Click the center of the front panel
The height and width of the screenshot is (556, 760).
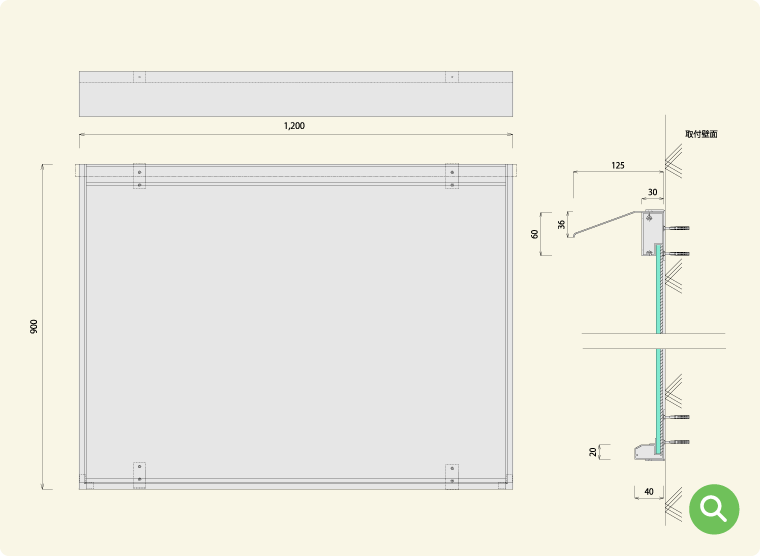(x=296, y=332)
